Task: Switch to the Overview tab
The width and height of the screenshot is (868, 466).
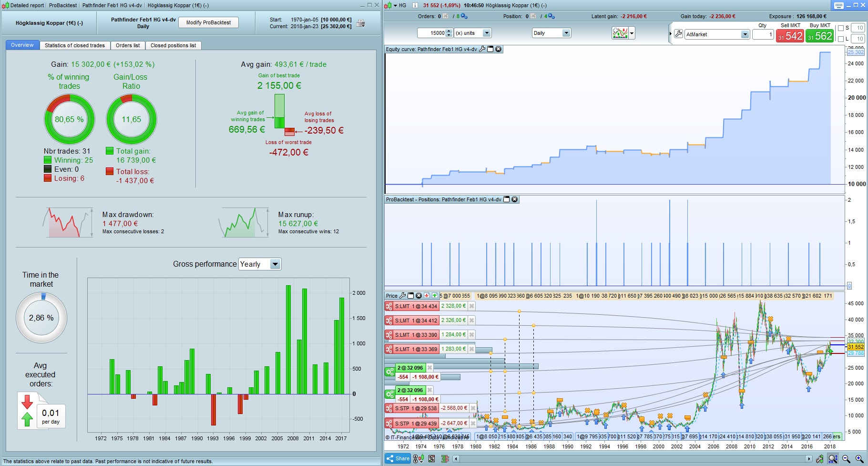Action: pos(22,45)
